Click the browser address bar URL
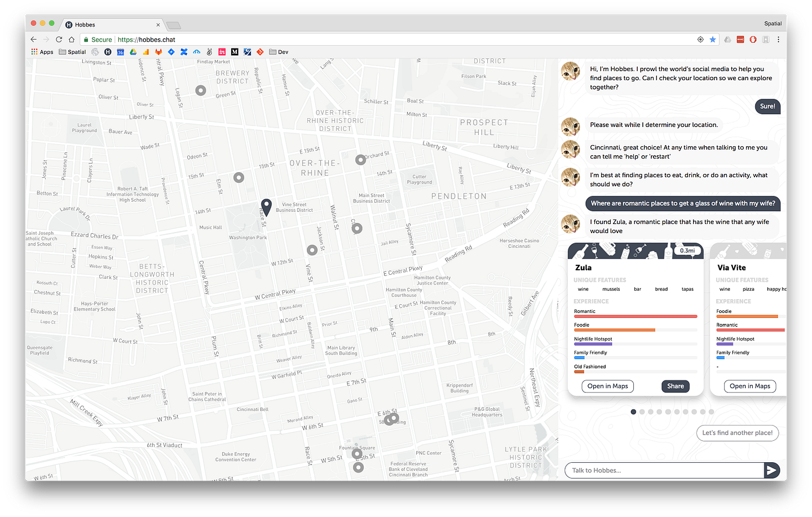This screenshot has width=812, height=517. coord(147,40)
